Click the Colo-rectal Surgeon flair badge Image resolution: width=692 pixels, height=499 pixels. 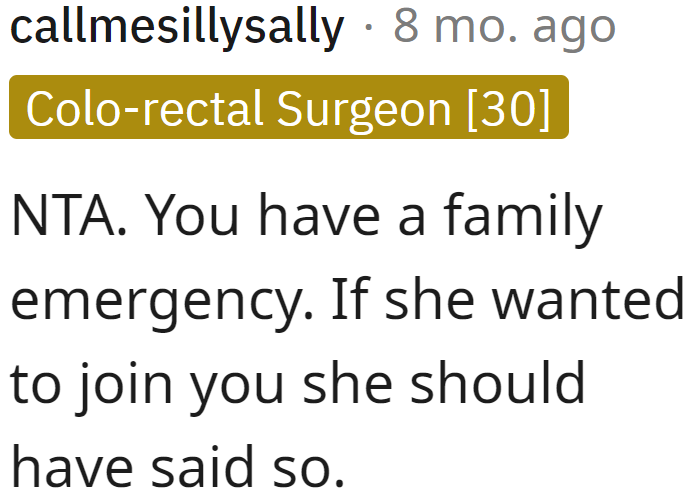288,108
